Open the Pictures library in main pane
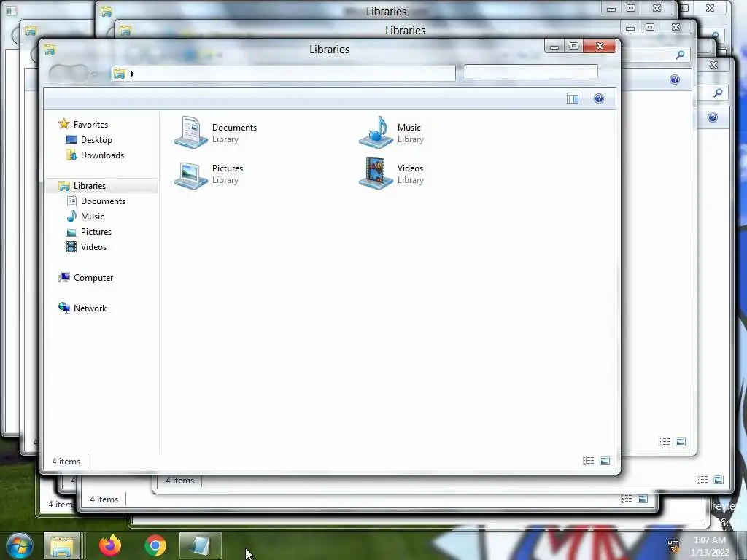 pyautogui.click(x=208, y=174)
